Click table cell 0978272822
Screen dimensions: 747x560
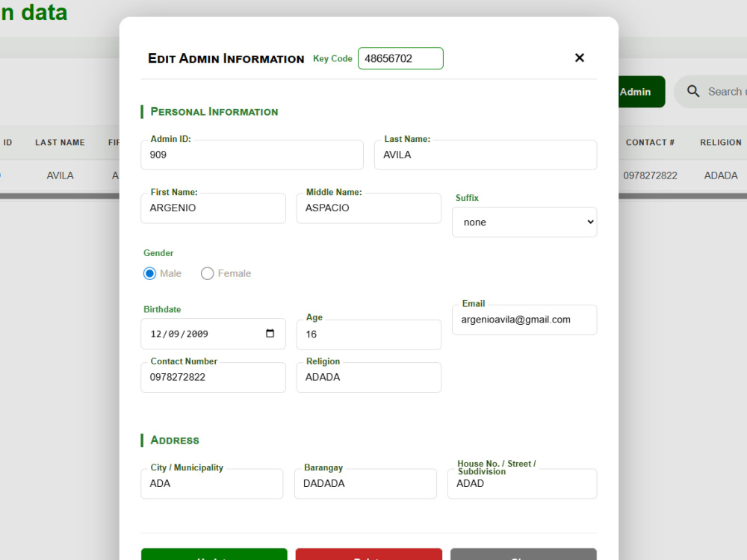[650, 175]
